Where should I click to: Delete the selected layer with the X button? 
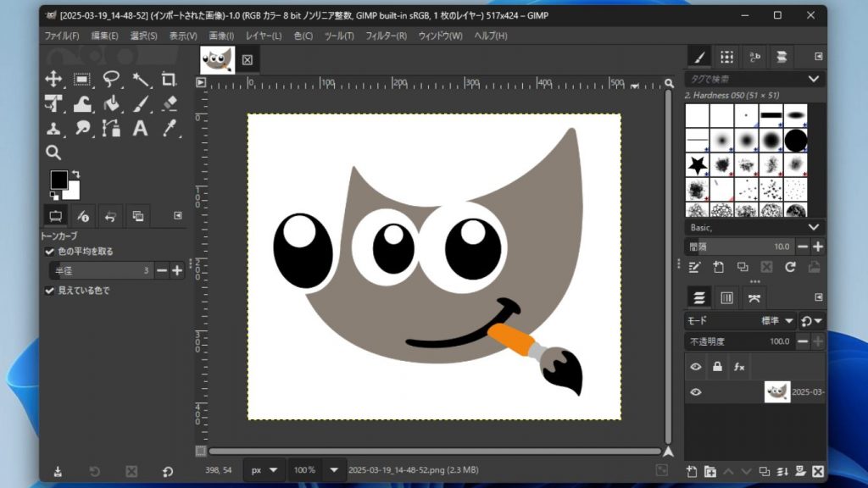point(818,472)
